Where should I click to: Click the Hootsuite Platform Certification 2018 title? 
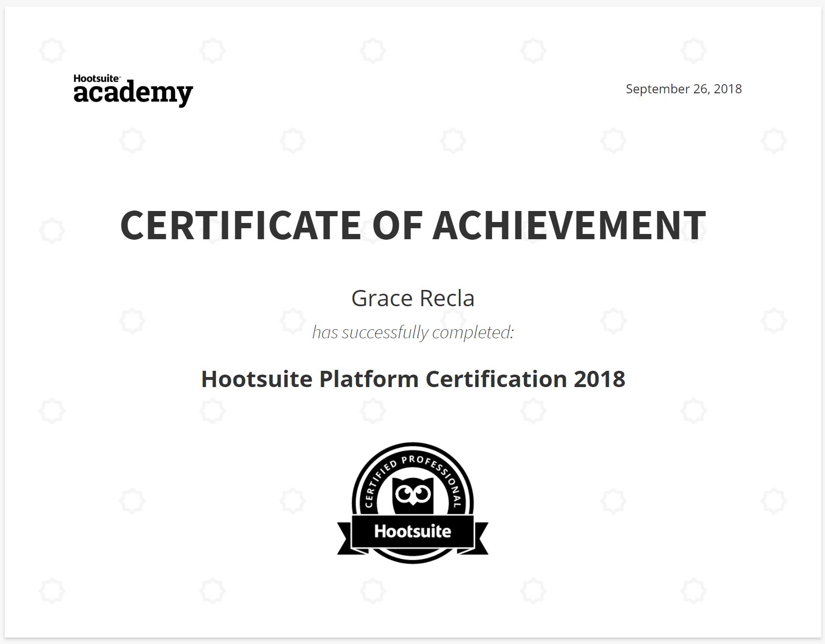[x=412, y=379]
